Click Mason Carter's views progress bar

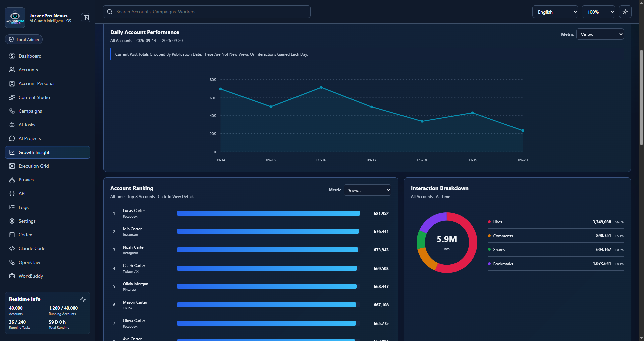[266, 305]
